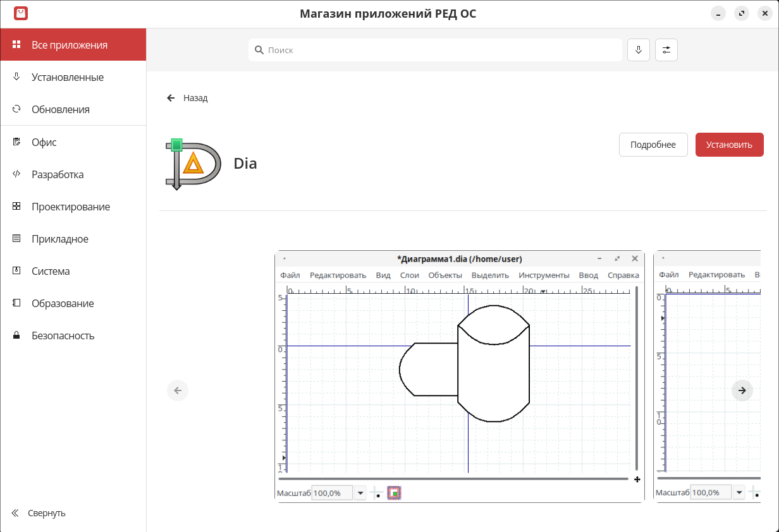Select the Офис category

click(x=44, y=142)
